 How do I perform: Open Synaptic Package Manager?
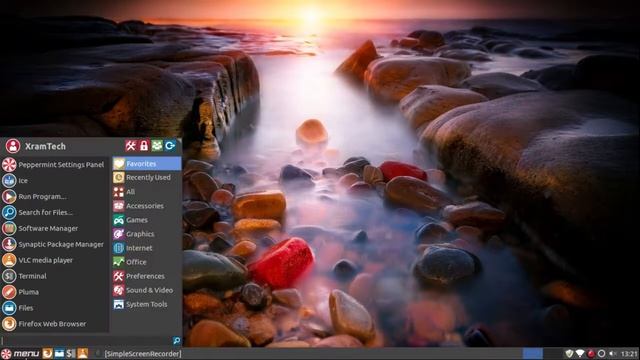[54, 244]
